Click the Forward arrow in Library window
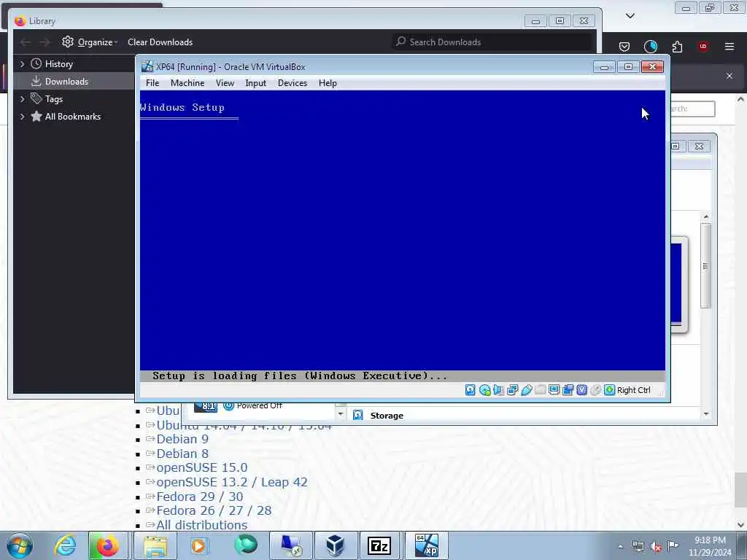Image resolution: width=747 pixels, height=560 pixels. click(44, 42)
